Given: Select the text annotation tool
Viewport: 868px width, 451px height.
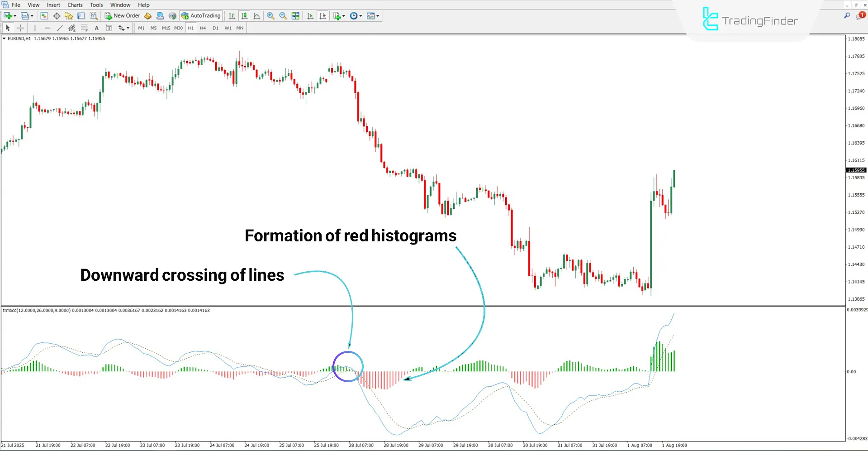Looking at the screenshot, I should (96, 28).
